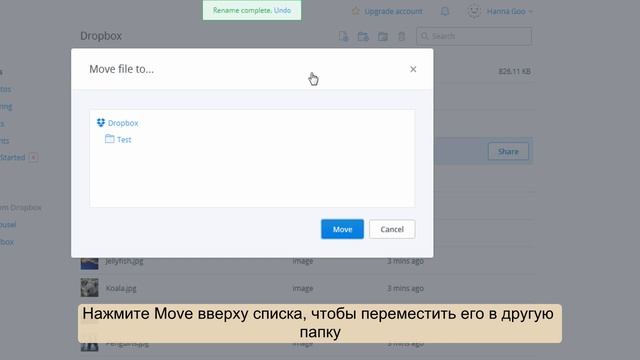This screenshot has height=360, width=640.
Task: Click the Test folder icon
Action: [x=109, y=139]
